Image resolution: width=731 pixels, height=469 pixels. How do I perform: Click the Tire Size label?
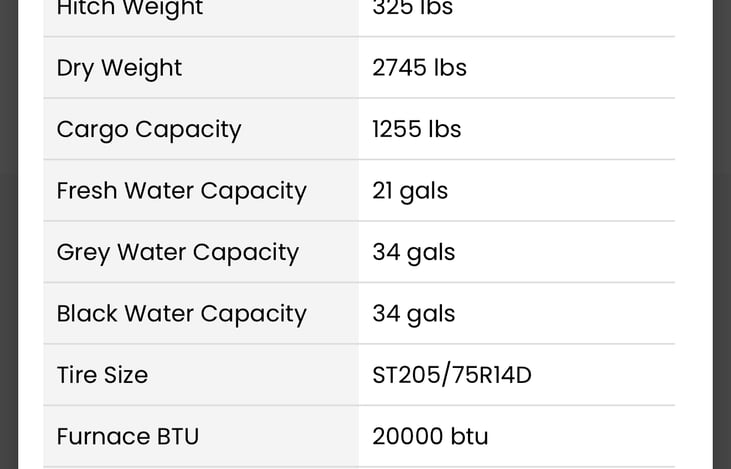point(102,375)
